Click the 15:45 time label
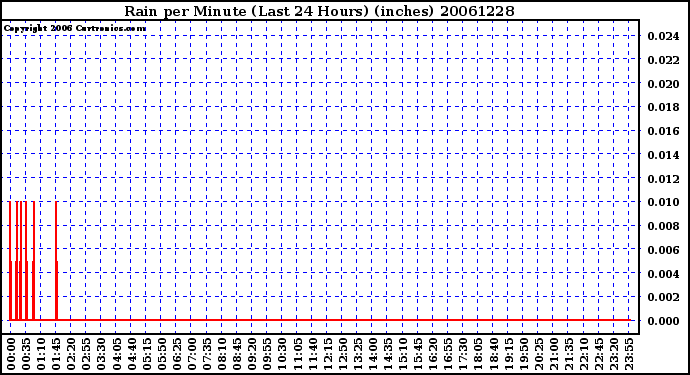The height and width of the screenshot is (375, 690). 417,354
